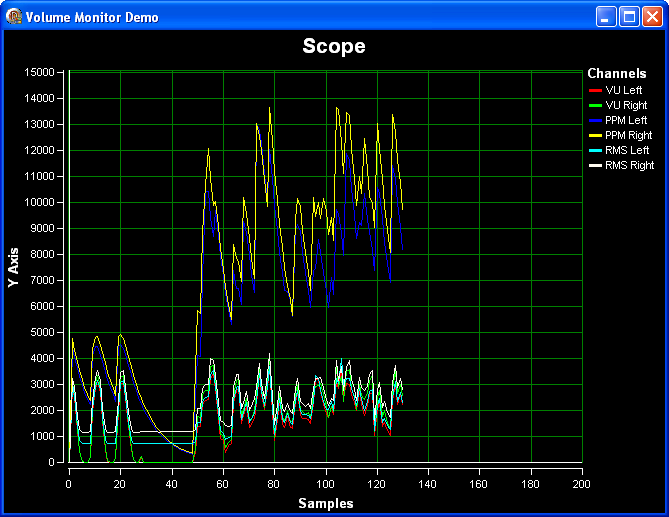Maximize the Volume Monitor Demo window

coord(630,17)
